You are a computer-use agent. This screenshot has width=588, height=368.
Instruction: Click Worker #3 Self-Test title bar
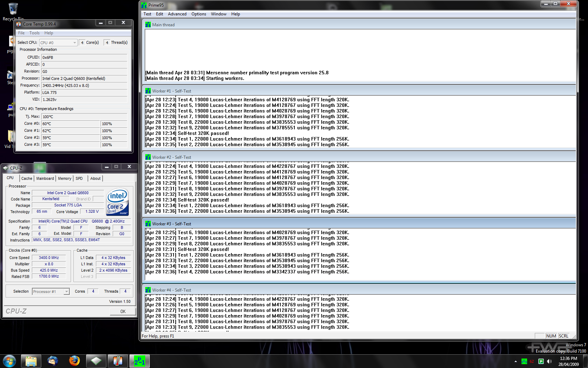pyautogui.click(x=359, y=224)
